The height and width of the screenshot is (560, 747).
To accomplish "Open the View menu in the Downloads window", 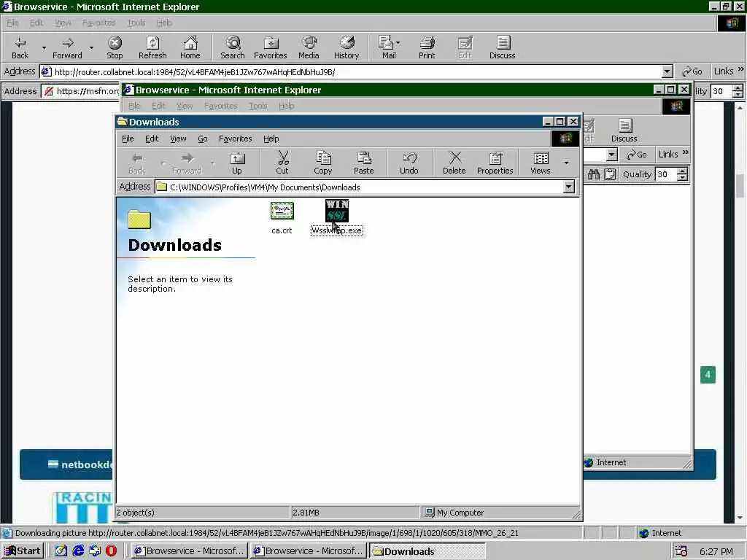I will click(x=178, y=139).
